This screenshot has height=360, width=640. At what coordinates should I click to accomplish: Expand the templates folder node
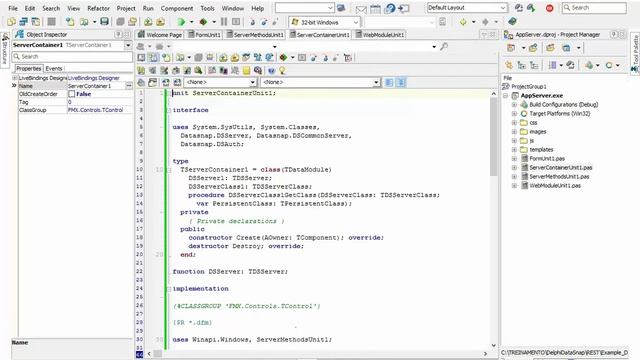(514, 150)
